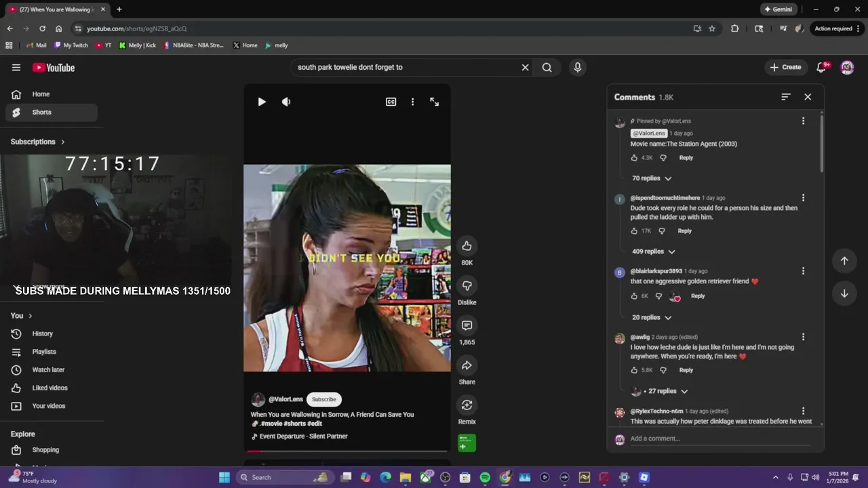Image resolution: width=868 pixels, height=488 pixels.
Task: Close the Comments panel
Action: click(x=808, y=97)
